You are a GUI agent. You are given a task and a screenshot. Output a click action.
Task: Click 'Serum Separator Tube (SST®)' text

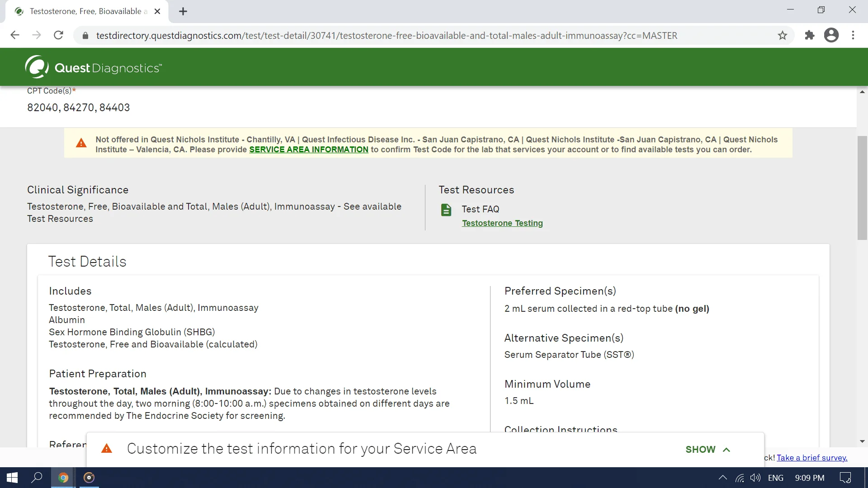click(569, 355)
